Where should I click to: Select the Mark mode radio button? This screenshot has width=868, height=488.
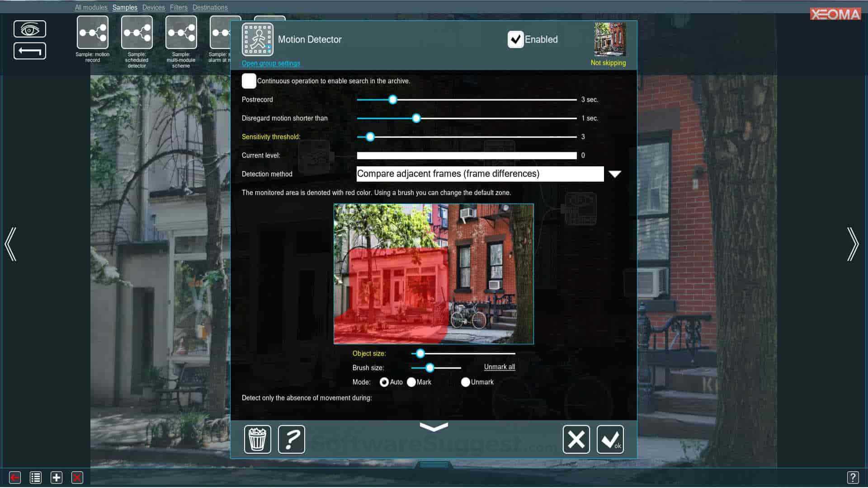tap(411, 382)
